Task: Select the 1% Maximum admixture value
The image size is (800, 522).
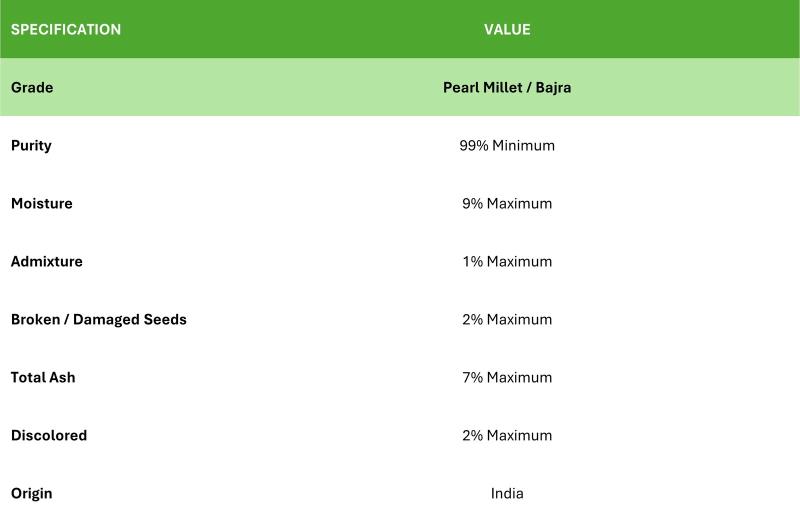Action: coord(507,261)
